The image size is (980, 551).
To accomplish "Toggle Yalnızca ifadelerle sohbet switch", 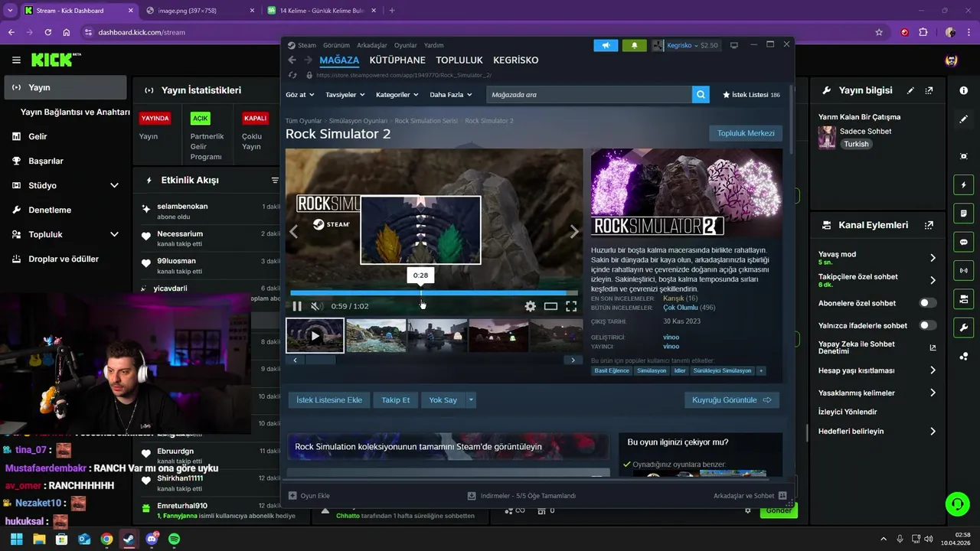I will tap(927, 325).
